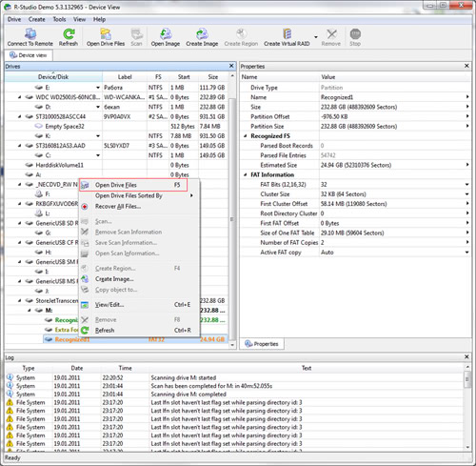Open the Drive menu
This screenshot has width=476, height=466.
(x=14, y=19)
